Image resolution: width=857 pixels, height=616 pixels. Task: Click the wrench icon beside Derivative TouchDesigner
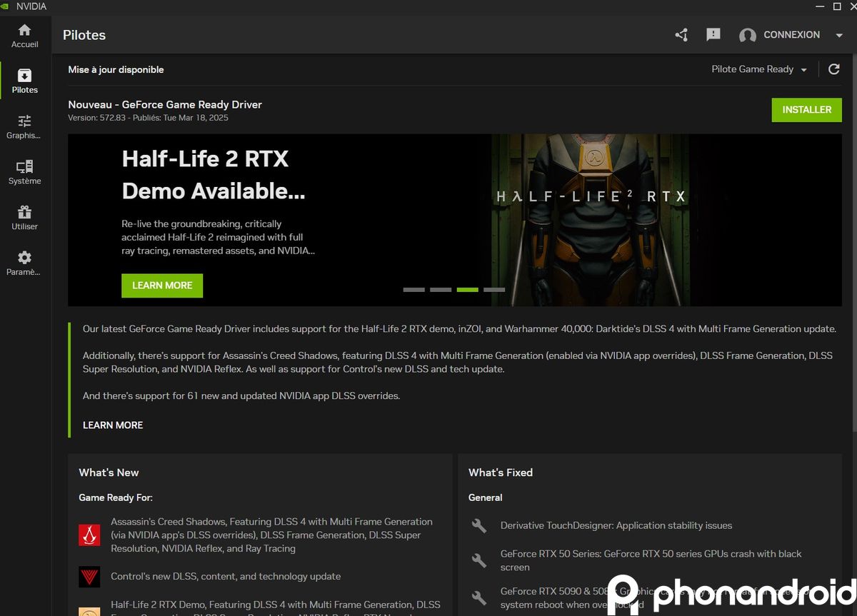pos(479,526)
